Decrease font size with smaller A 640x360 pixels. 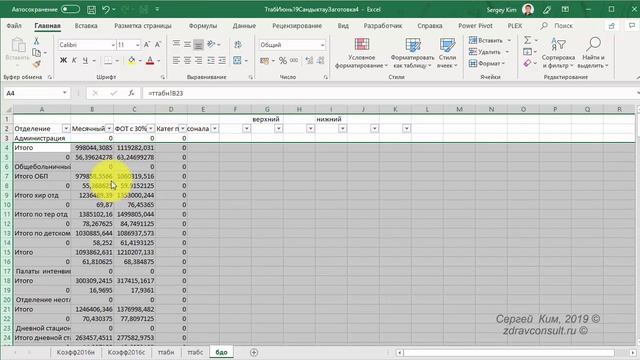coord(158,44)
